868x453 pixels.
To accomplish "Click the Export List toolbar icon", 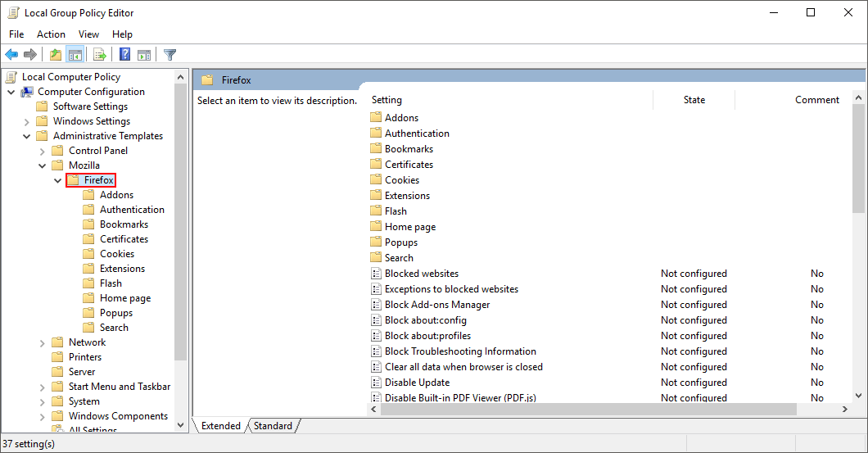I will coord(100,54).
